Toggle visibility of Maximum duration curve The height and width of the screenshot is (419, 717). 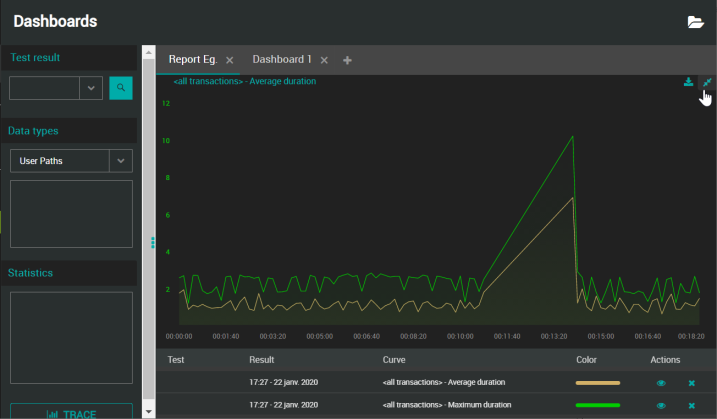tap(661, 405)
